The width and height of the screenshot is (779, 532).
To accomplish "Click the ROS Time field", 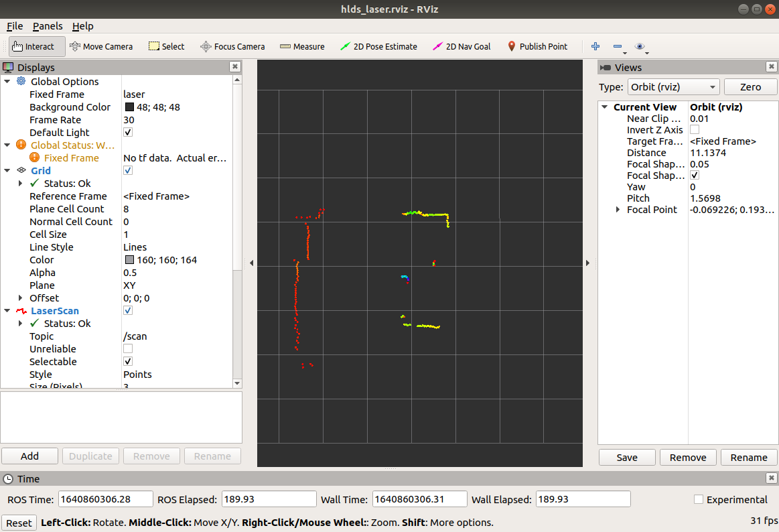I will tap(105, 499).
